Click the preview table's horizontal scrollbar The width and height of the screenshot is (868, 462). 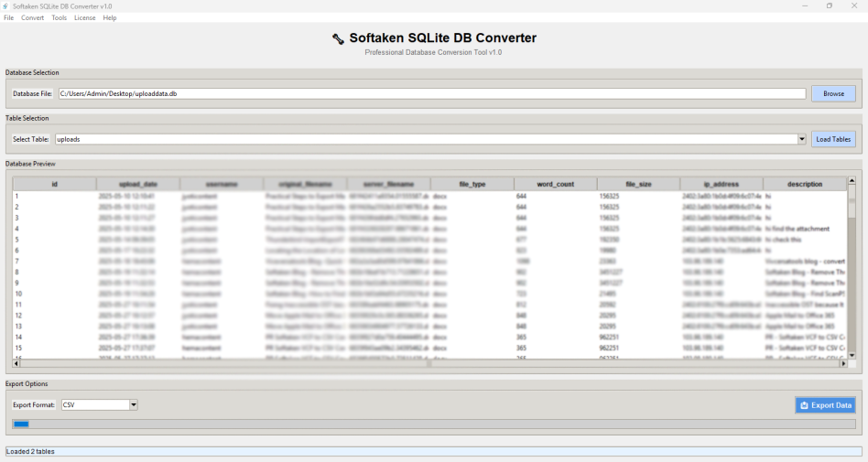(x=429, y=364)
